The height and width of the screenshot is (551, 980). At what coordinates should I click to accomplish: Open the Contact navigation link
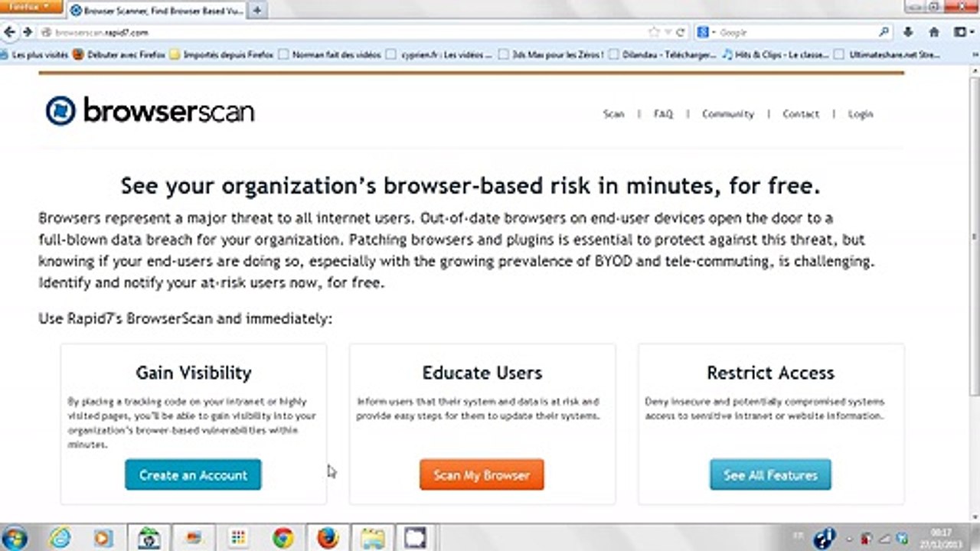pyautogui.click(x=801, y=114)
